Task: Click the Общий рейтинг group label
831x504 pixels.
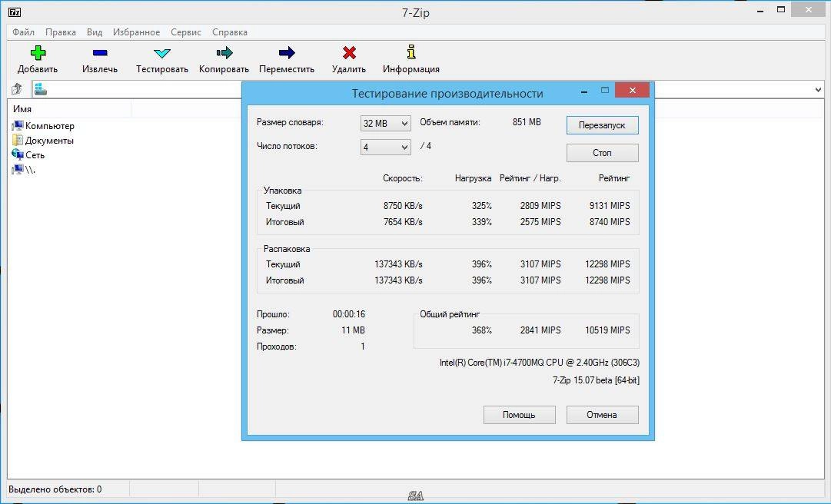Action: point(450,314)
